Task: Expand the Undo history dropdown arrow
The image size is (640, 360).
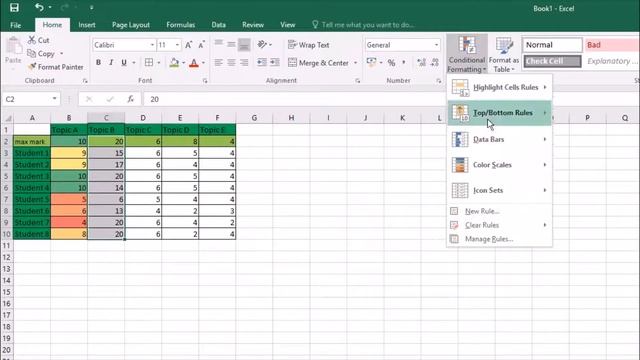Action: pyautogui.click(x=50, y=7)
